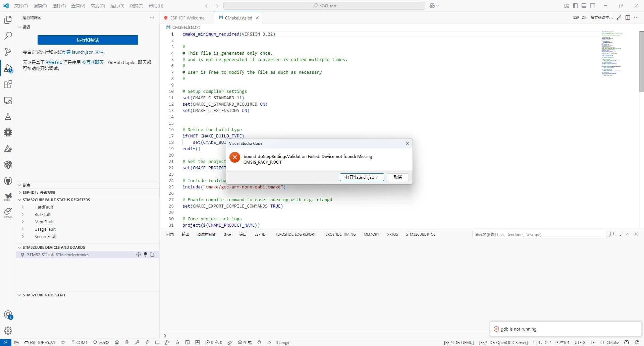The width and height of the screenshot is (644, 346).
Task: Click 打开"launch.json" in the error dialog
Action: 362,177
